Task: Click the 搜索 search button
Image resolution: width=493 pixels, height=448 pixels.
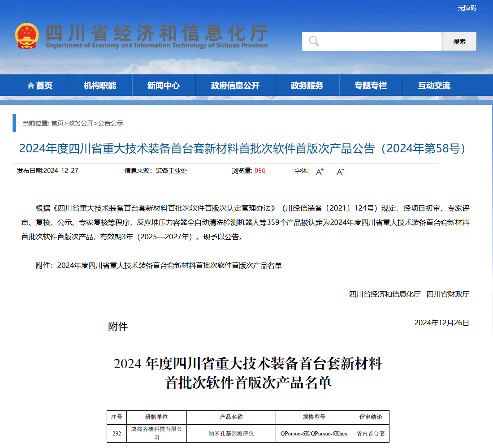Action: [x=459, y=42]
